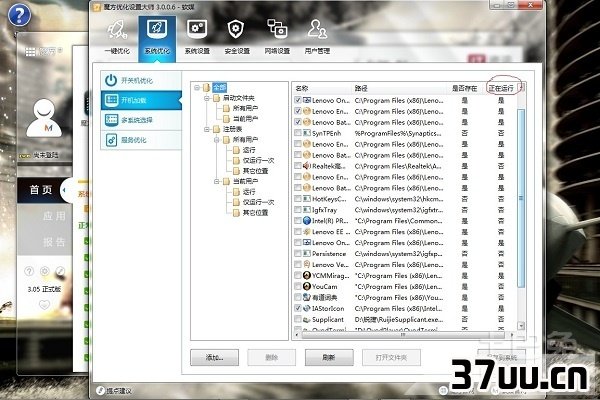Click the horizontal scrollbar right arrow
The image size is (600, 400).
pos(512,335)
